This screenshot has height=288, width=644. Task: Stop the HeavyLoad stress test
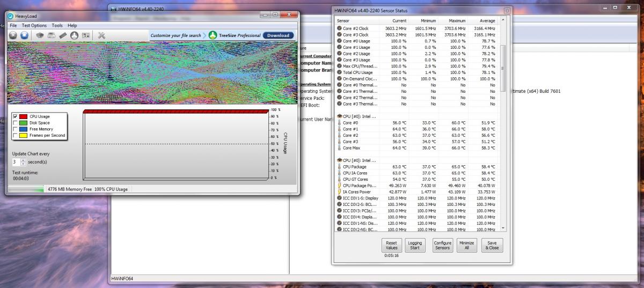click(x=24, y=35)
